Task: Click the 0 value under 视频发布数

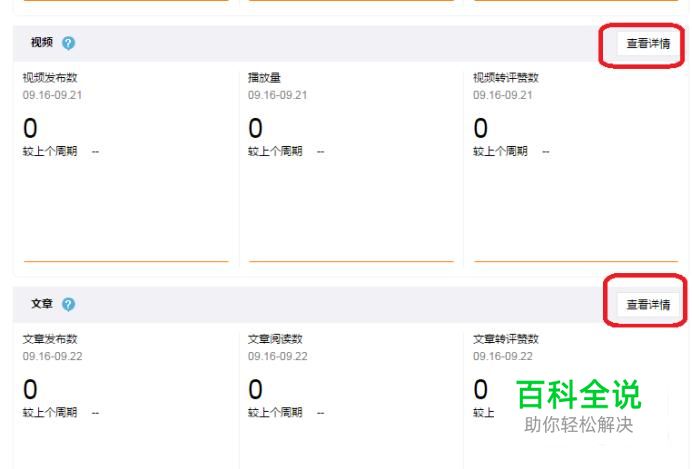Action: click(x=30, y=128)
